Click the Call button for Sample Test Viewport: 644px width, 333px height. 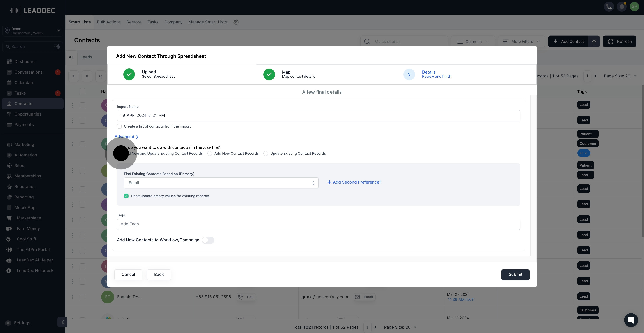coord(246,297)
